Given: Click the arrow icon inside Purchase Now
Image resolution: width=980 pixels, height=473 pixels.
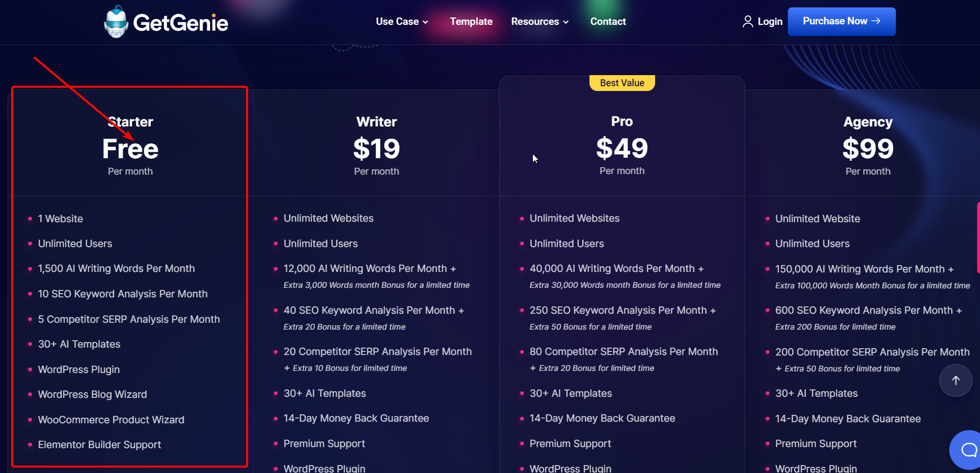Looking at the screenshot, I should 876,21.
